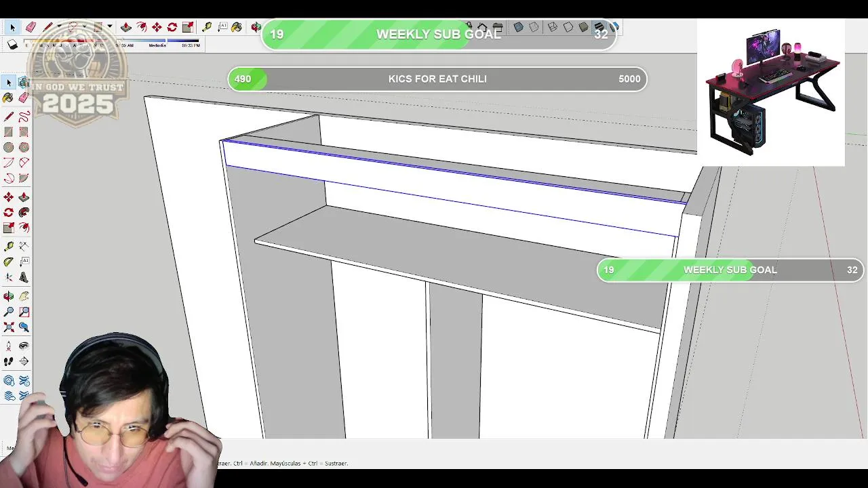
Task: Select the Rectangle tool in left toolbar
Action: coord(8,131)
